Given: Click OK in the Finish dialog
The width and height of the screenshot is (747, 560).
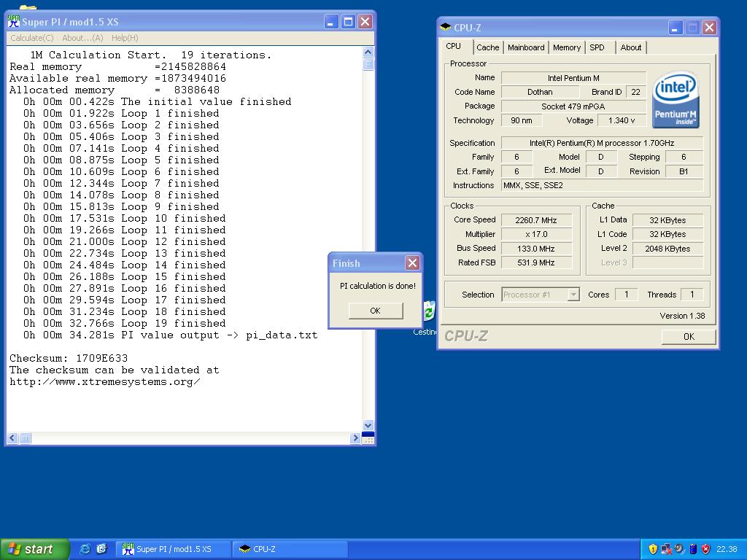Looking at the screenshot, I should [376, 311].
